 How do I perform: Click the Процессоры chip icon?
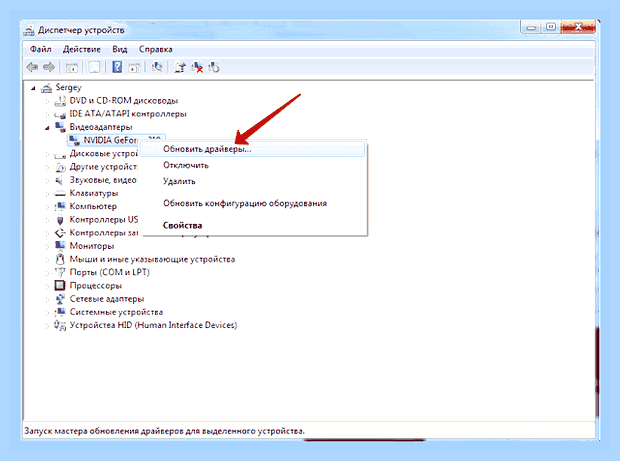tap(60, 285)
